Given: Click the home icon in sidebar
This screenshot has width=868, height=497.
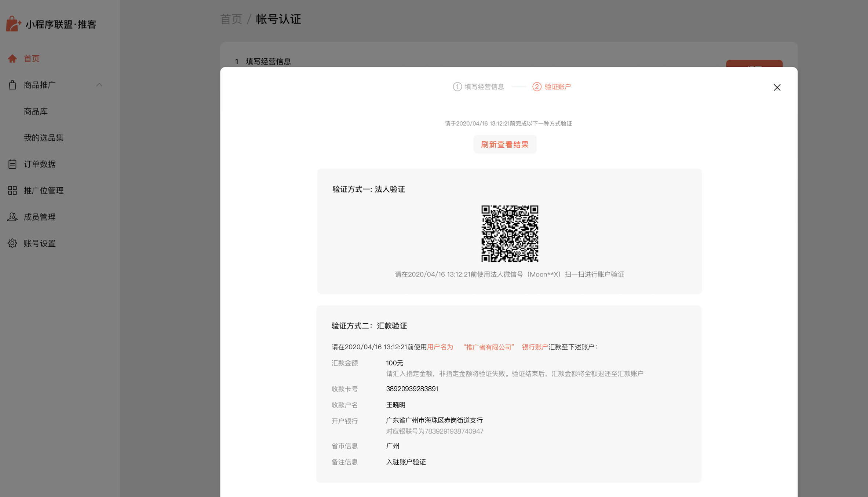Looking at the screenshot, I should point(12,59).
